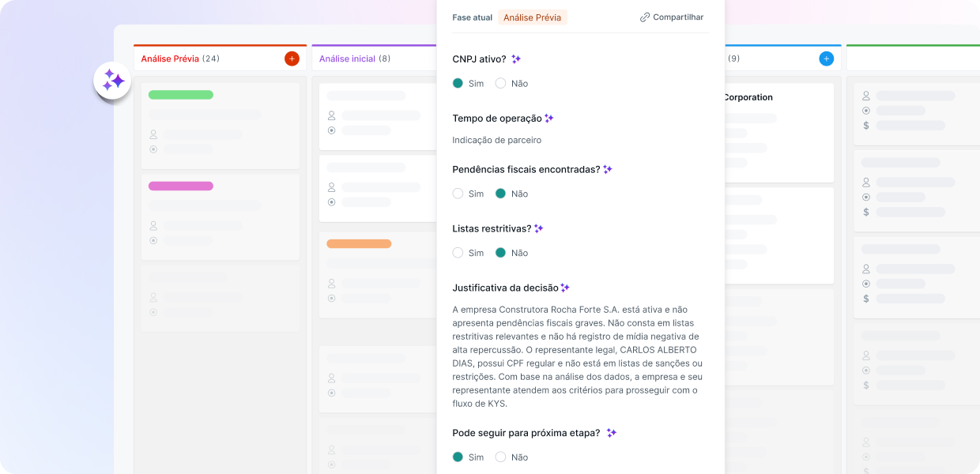The width and height of the screenshot is (980, 474).
Task: Open the Análise Prévia column header
Action: [170, 58]
